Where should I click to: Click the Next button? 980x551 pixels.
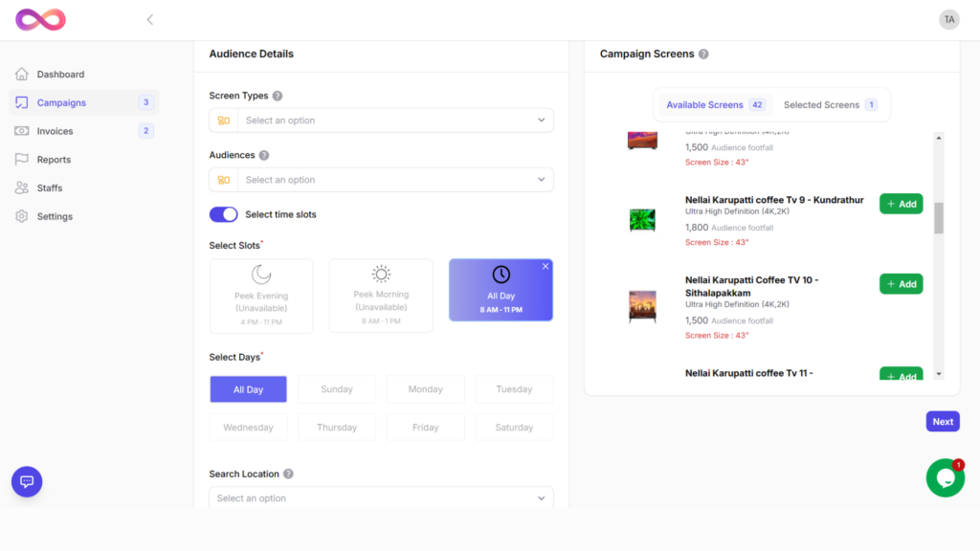point(942,422)
